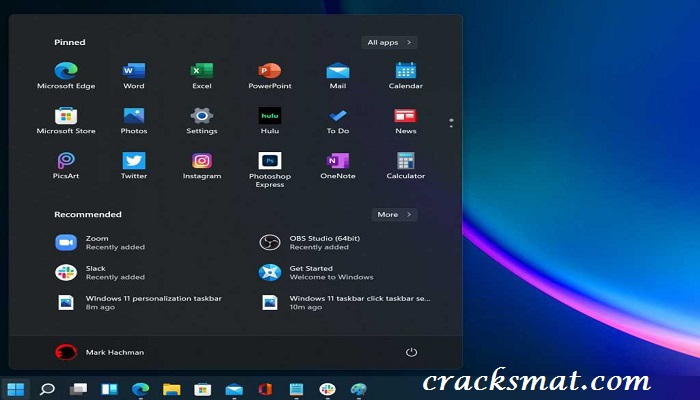The width and height of the screenshot is (700, 400).
Task: Open Microsoft Store from the taskbar
Action: pos(203,389)
